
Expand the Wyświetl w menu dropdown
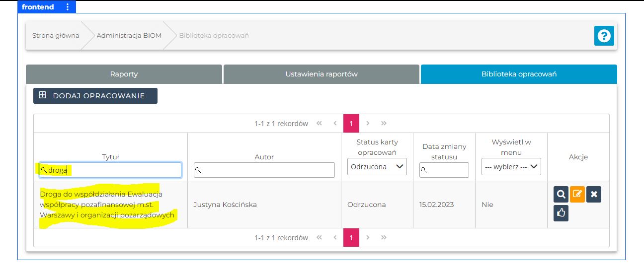pos(511,167)
